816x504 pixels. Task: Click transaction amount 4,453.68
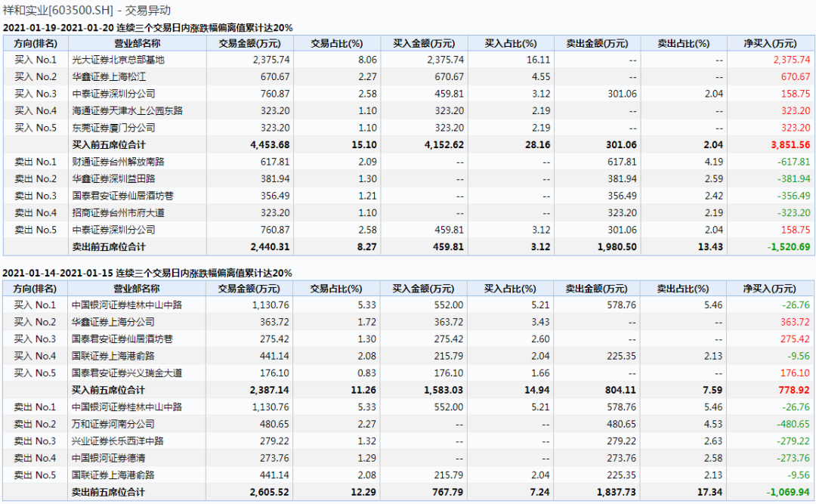click(x=270, y=145)
